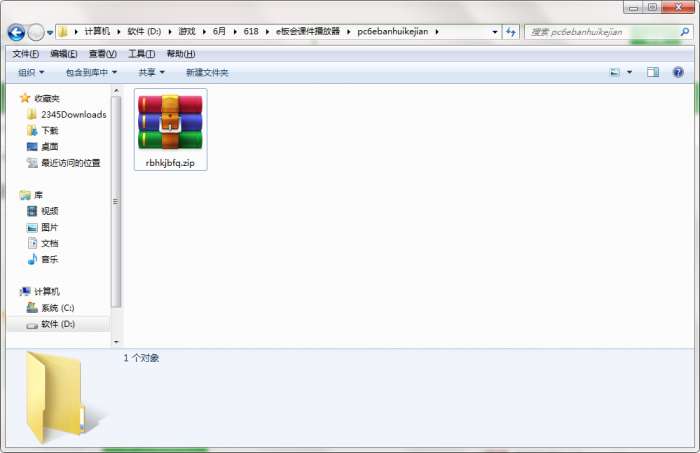Select e板会课件播放器 in the breadcrumb

point(308,31)
